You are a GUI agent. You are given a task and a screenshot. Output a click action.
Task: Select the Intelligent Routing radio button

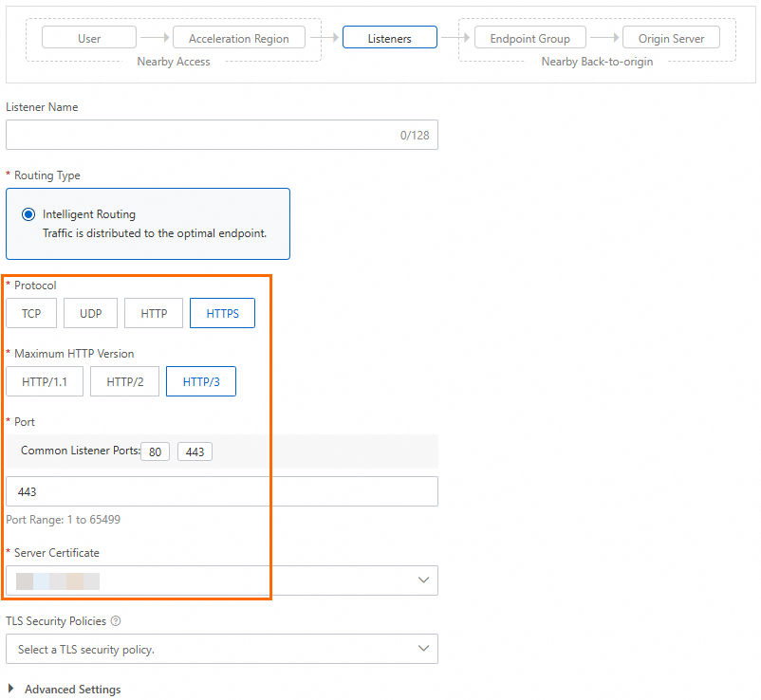pyautogui.click(x=28, y=214)
